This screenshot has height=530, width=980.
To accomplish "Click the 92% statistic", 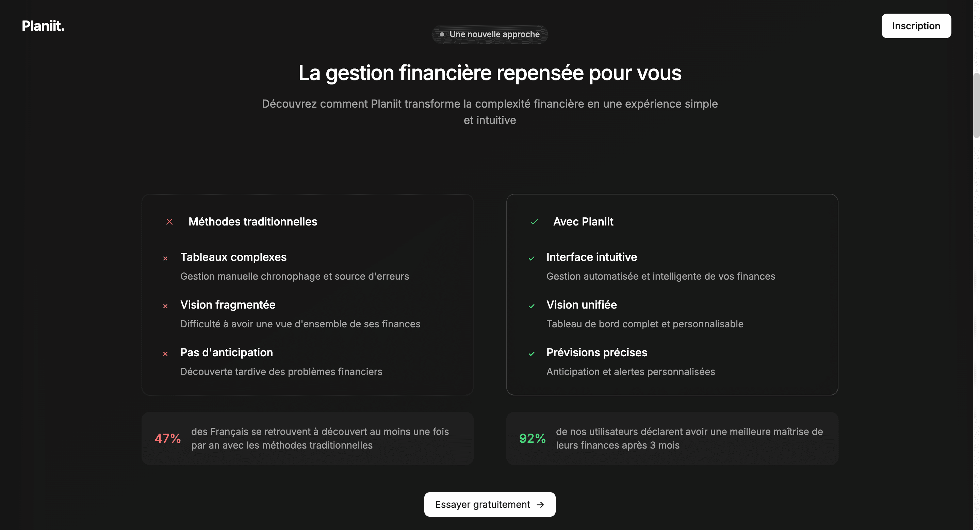I will tap(532, 438).
